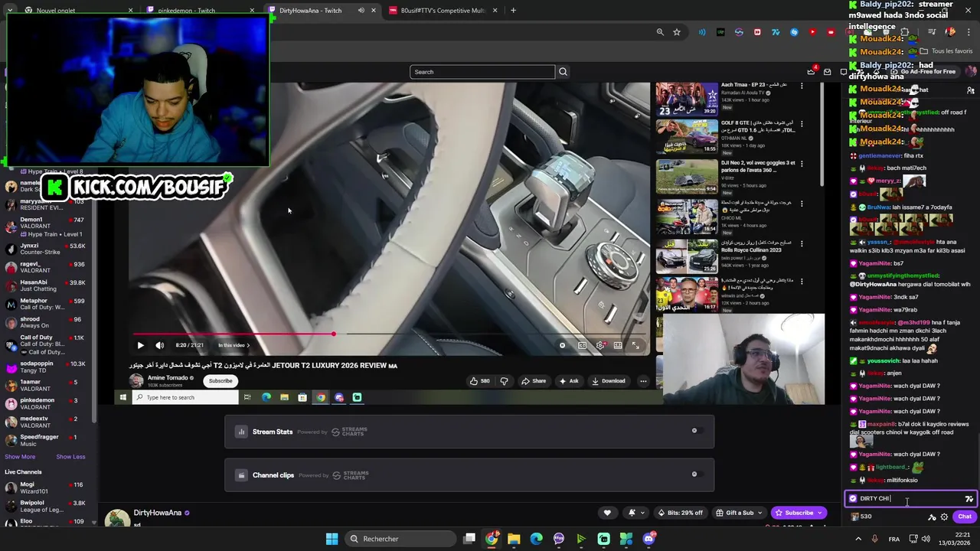
Task: Open Windows Start menu
Action: [x=332, y=539]
